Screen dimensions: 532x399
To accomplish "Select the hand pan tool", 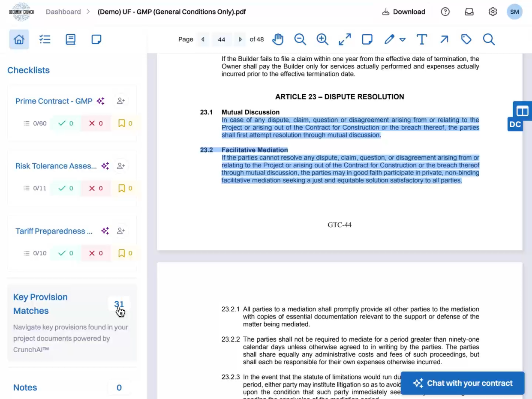I will [x=278, y=39].
